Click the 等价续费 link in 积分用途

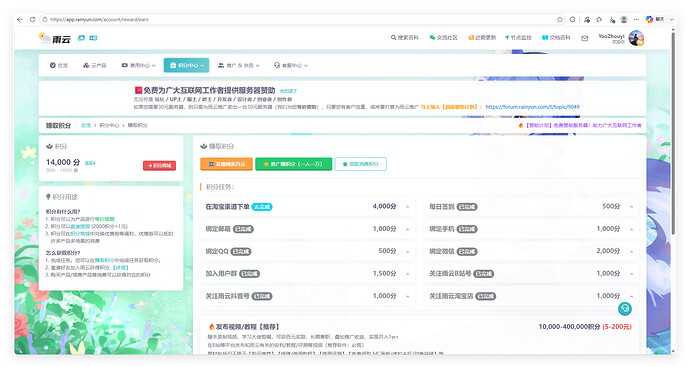click(x=104, y=219)
